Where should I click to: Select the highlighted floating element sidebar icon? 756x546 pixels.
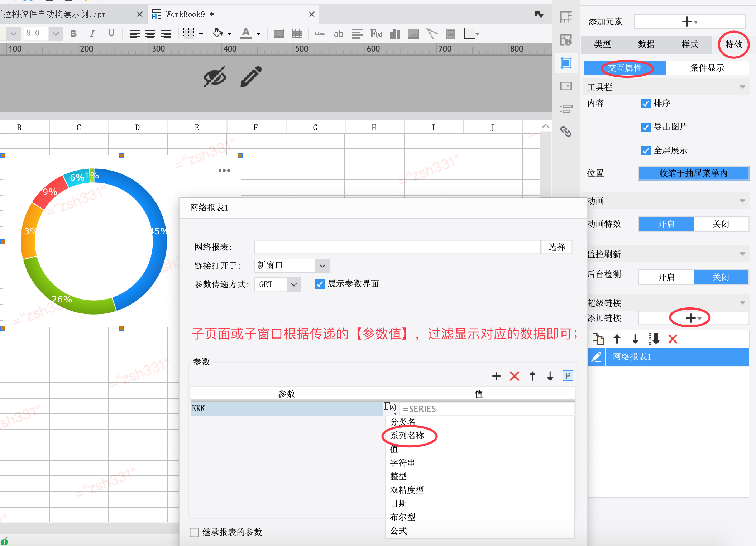click(x=566, y=63)
